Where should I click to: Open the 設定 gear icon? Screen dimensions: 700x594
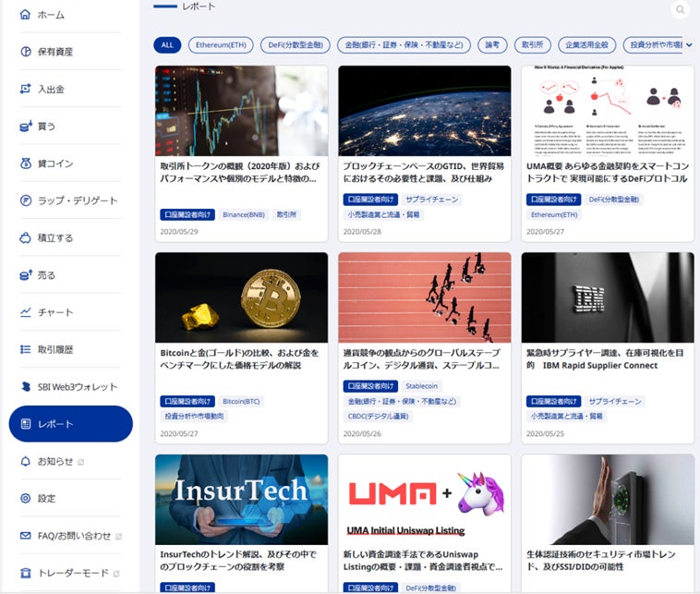26,499
